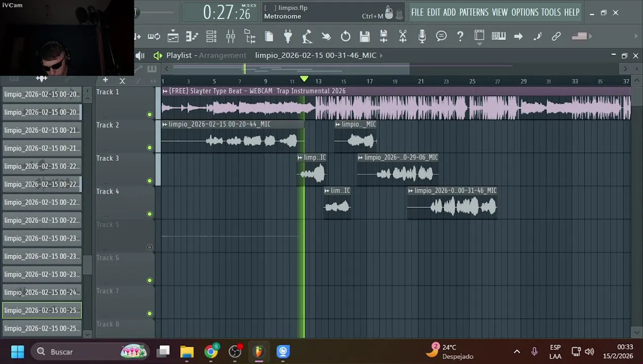Viewport: 643px width, 364px height.
Task: Open the TOOLS menu
Action: (551, 12)
